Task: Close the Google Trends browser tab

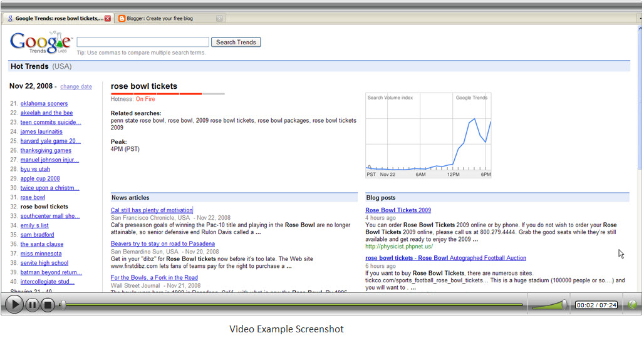Action: (108, 19)
